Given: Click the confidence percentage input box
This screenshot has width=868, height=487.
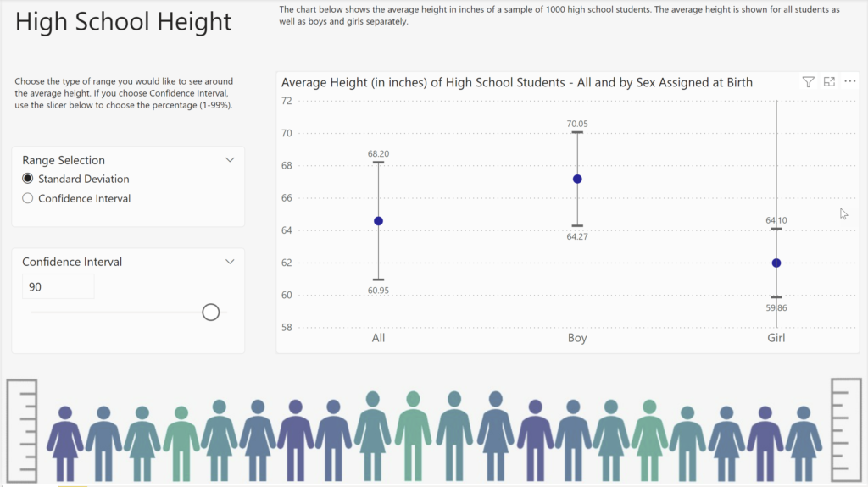Looking at the screenshot, I should [x=58, y=287].
